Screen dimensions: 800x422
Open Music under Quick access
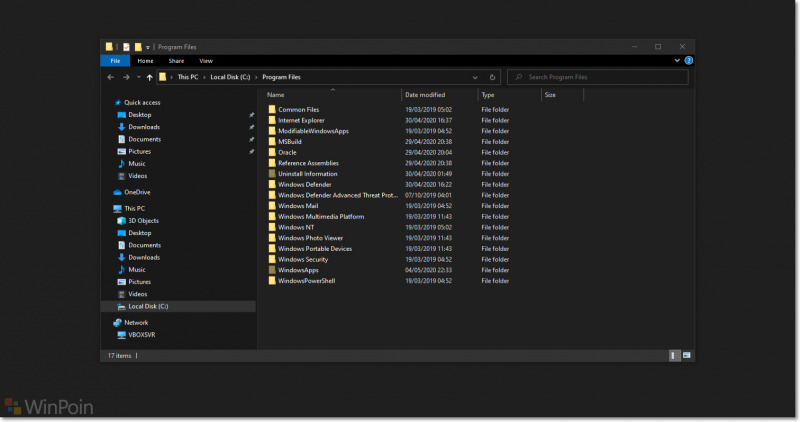pos(136,164)
